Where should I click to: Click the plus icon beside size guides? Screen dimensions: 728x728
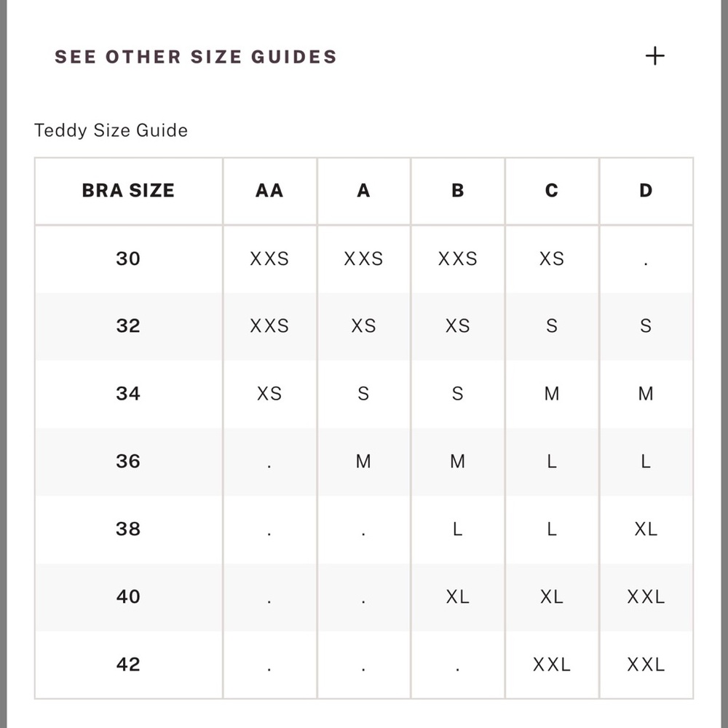pyautogui.click(x=654, y=56)
